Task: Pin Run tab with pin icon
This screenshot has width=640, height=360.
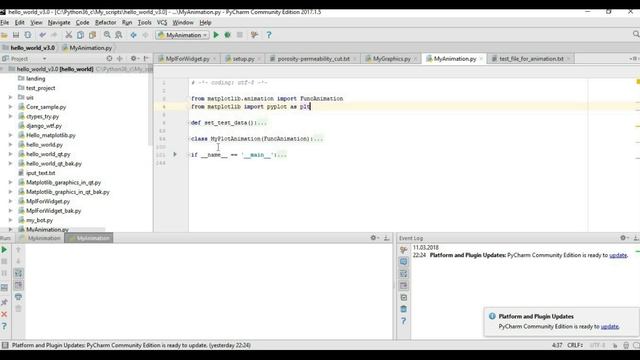Action: tap(4, 302)
